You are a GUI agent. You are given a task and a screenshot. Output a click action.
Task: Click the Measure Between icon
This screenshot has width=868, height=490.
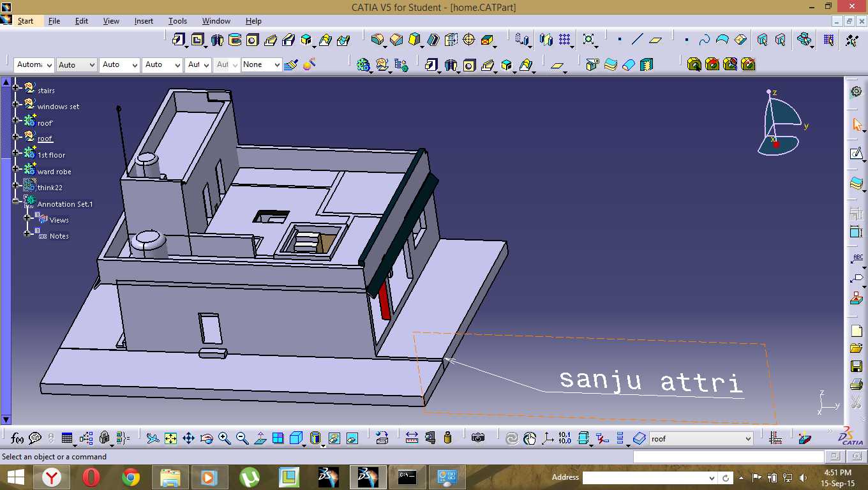coord(412,438)
